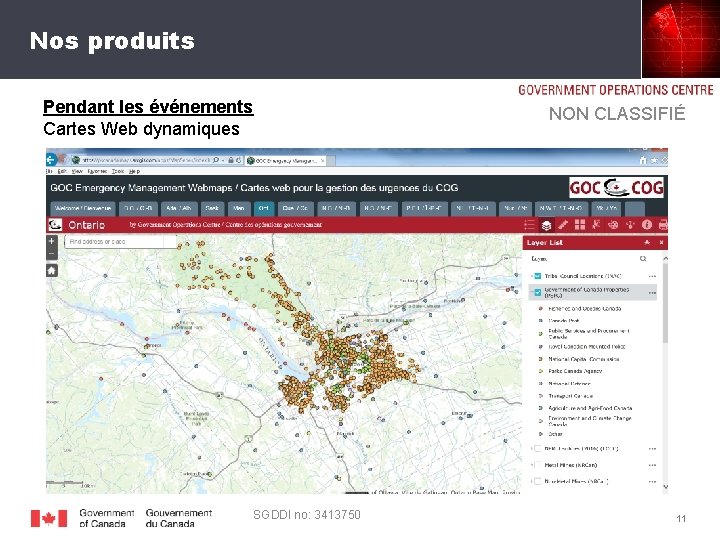720x540 pixels.
Task: Open the Draw palette widget
Action: [613, 225]
